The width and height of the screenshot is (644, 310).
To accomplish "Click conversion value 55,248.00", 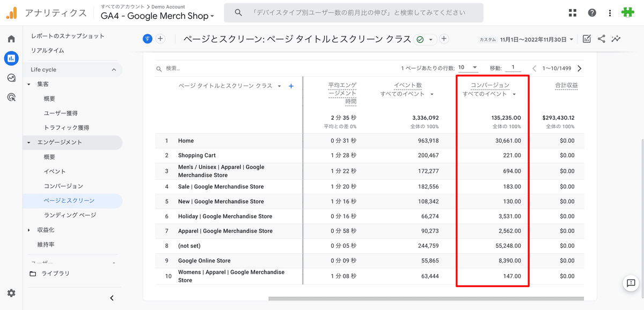I will point(507,246).
